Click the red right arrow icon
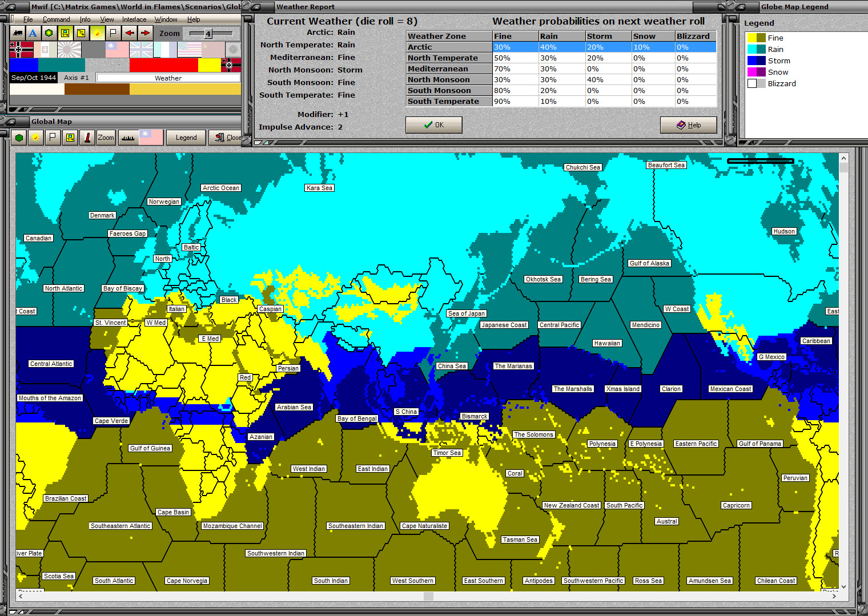 [x=146, y=33]
